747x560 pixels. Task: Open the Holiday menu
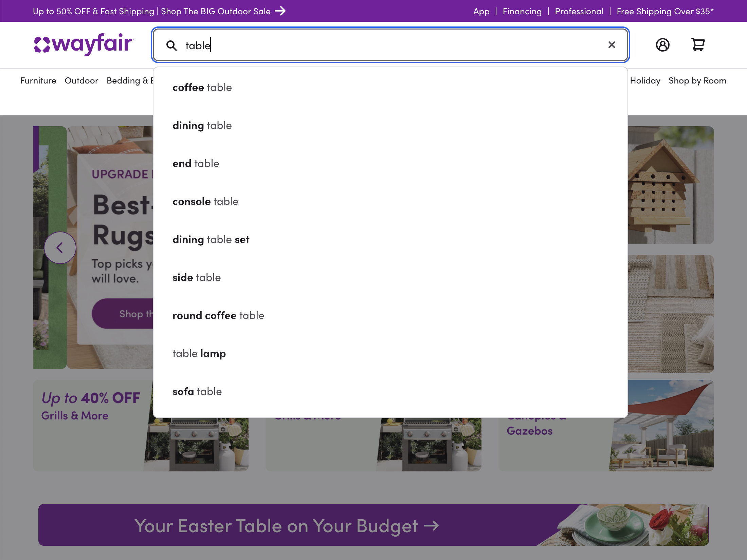[645, 80]
